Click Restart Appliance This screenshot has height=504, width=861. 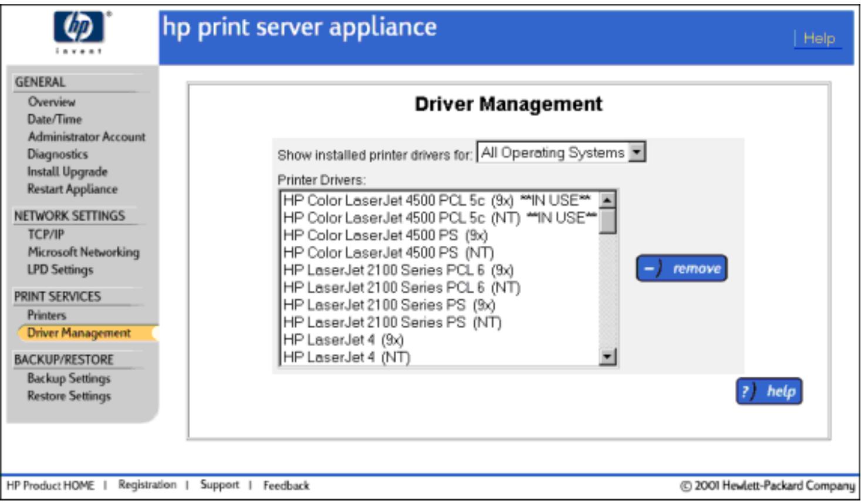coord(72,189)
